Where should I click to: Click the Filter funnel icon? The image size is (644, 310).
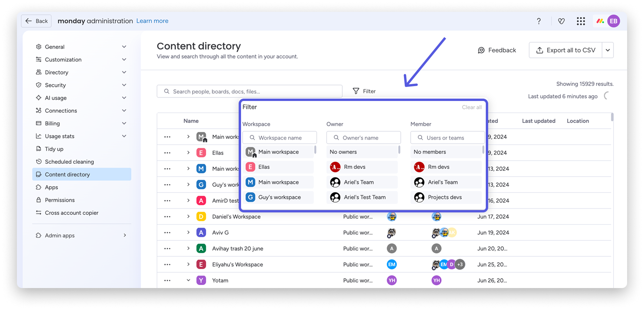[x=356, y=91]
